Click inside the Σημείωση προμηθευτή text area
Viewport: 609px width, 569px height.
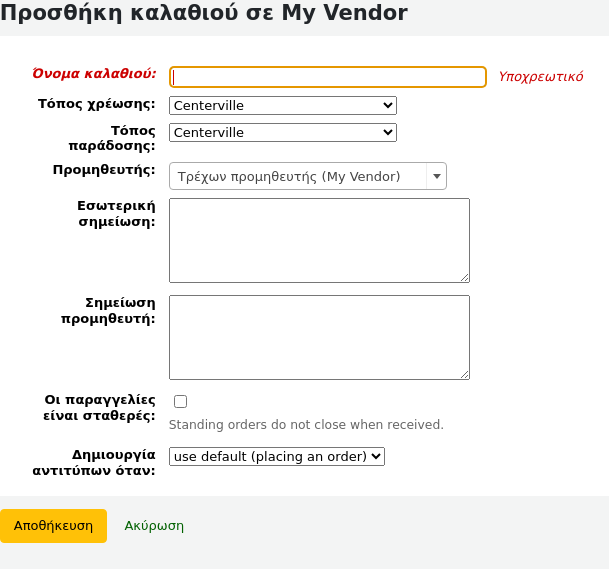319,337
